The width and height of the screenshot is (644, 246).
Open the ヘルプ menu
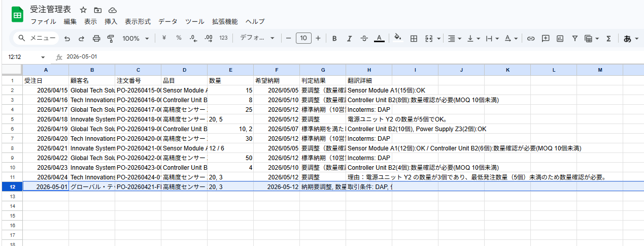(255, 21)
